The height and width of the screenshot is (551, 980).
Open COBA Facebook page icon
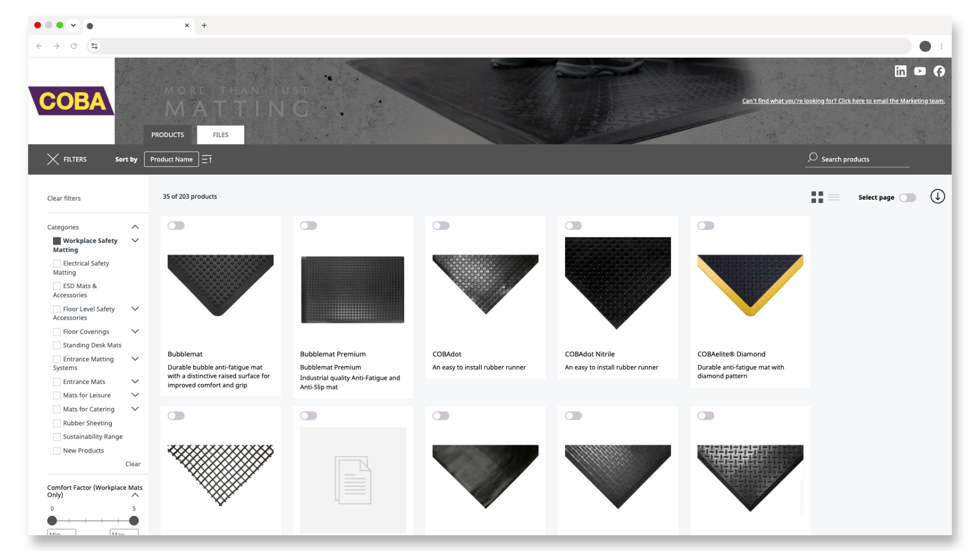click(939, 71)
